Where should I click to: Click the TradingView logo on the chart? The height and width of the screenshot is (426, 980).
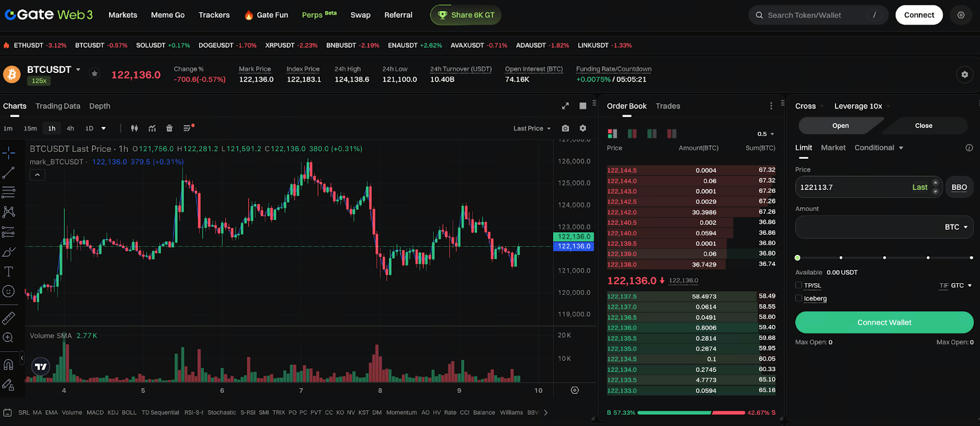[x=41, y=367]
